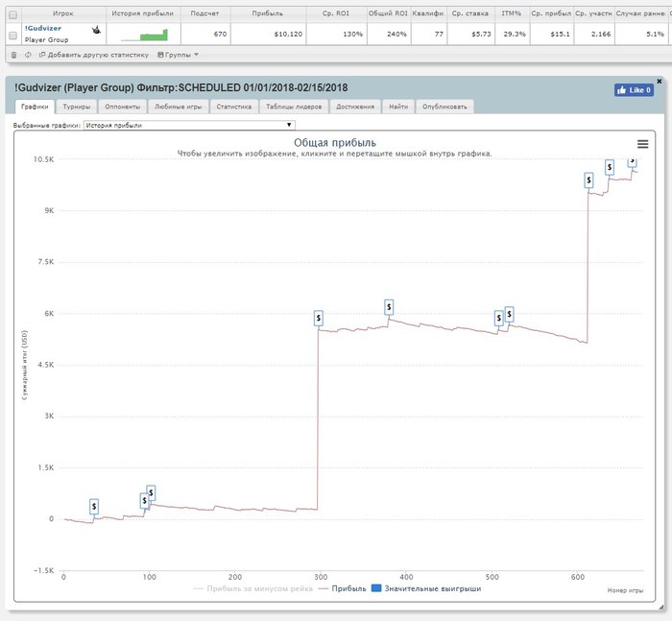The height and width of the screenshot is (621, 672).
Task: Switch to the Статистика tab
Action: click(234, 107)
